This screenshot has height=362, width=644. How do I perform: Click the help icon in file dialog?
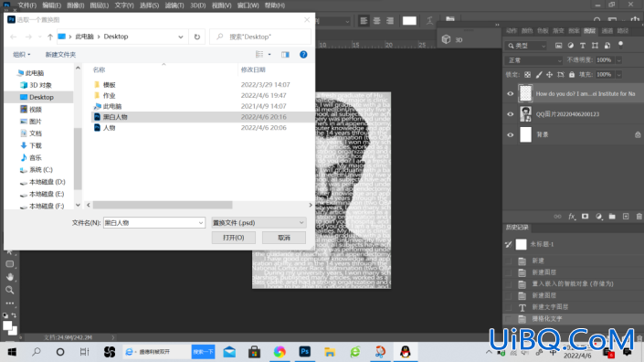tap(303, 55)
